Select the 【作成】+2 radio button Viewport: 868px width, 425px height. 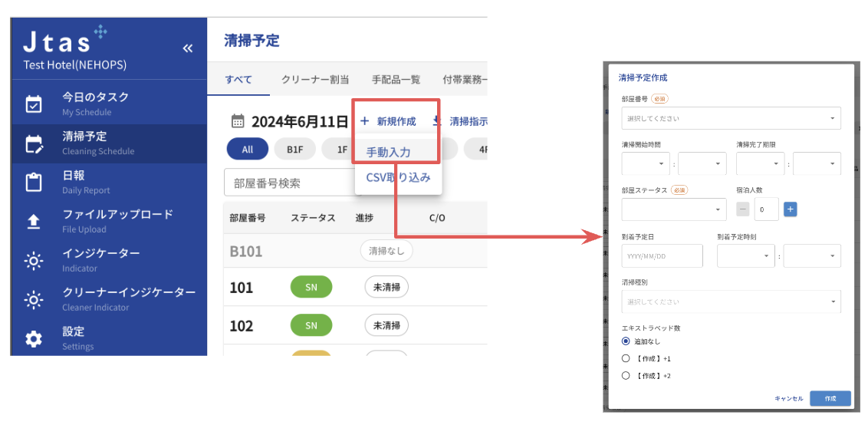click(x=626, y=375)
